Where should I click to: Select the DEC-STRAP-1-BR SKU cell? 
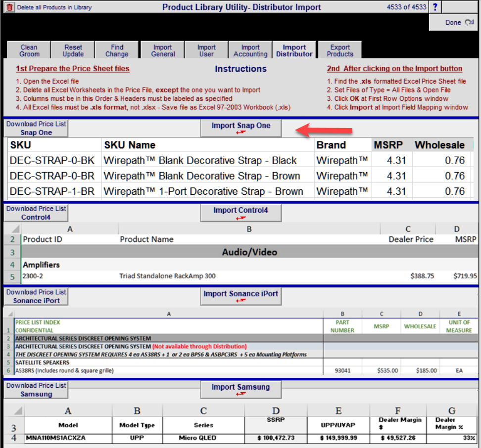click(54, 191)
